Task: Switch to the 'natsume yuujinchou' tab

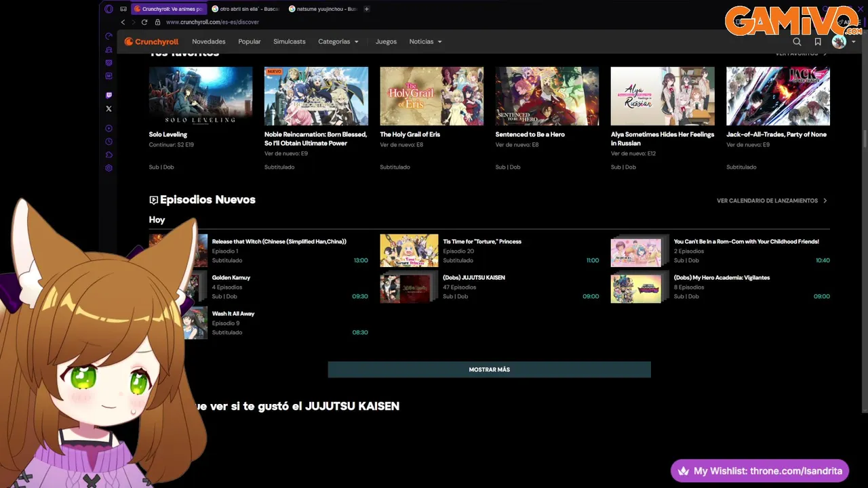Action: click(323, 9)
